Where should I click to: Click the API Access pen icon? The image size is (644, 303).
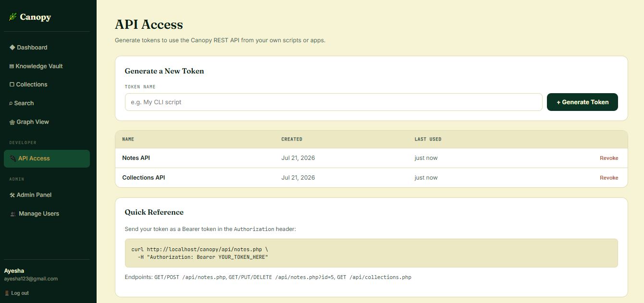pyautogui.click(x=13, y=158)
